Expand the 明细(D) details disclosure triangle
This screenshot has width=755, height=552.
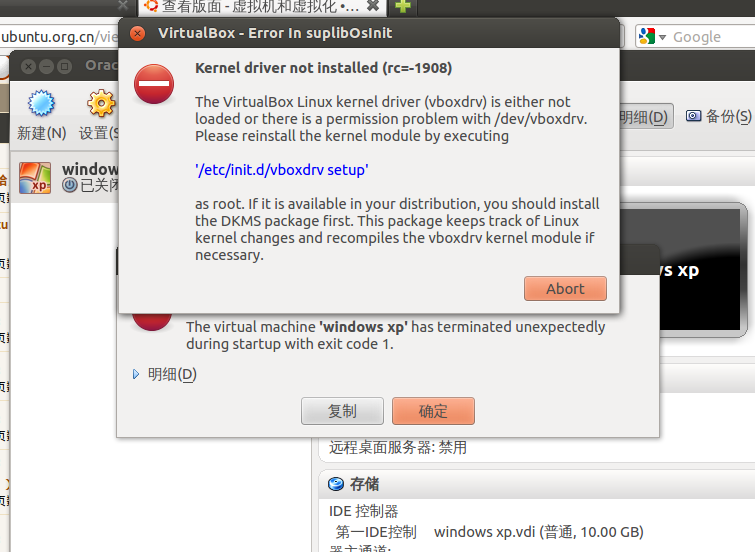tap(136, 374)
